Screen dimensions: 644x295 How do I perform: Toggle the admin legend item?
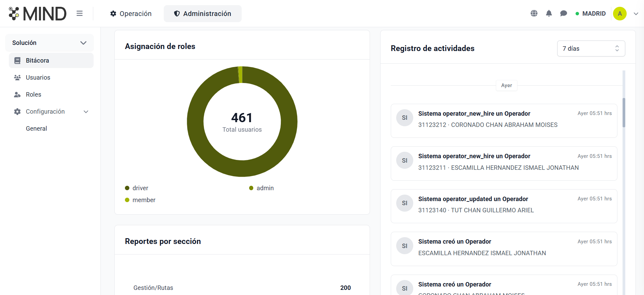(261, 188)
